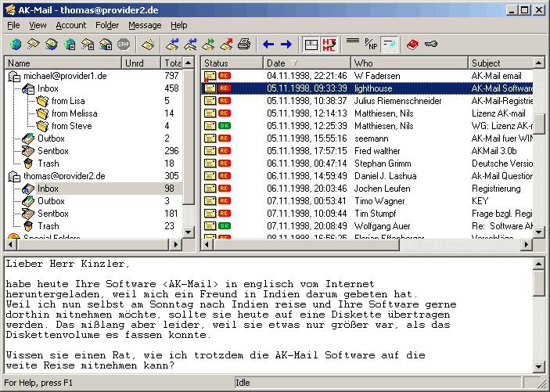Toggle the word wrap toolbar button
Viewport: 550px width, 392px height.
pyautogui.click(x=389, y=45)
